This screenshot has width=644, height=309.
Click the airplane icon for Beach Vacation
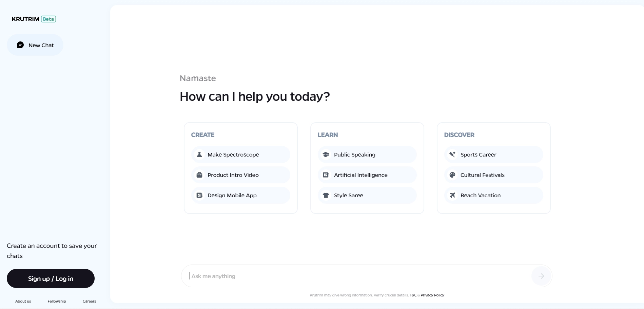click(x=452, y=195)
